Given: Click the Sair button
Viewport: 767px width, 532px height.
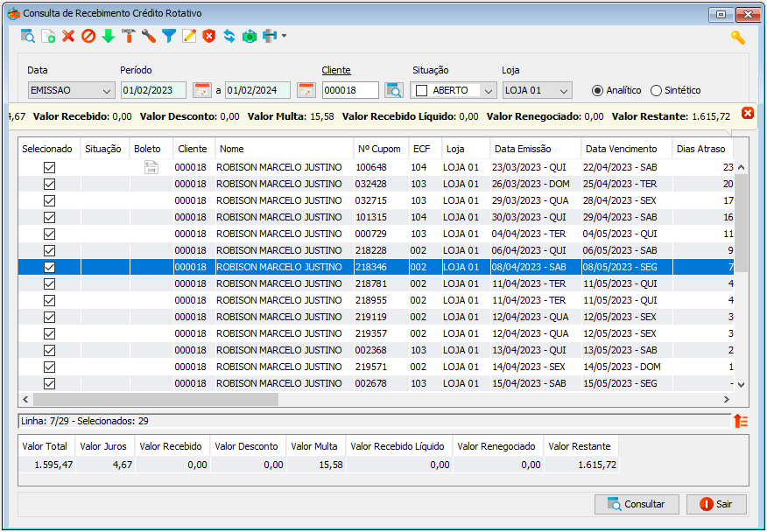Looking at the screenshot, I should [716, 504].
